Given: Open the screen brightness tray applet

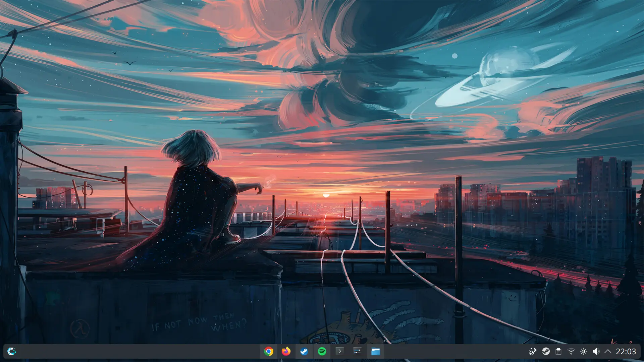Looking at the screenshot, I should click(x=584, y=351).
